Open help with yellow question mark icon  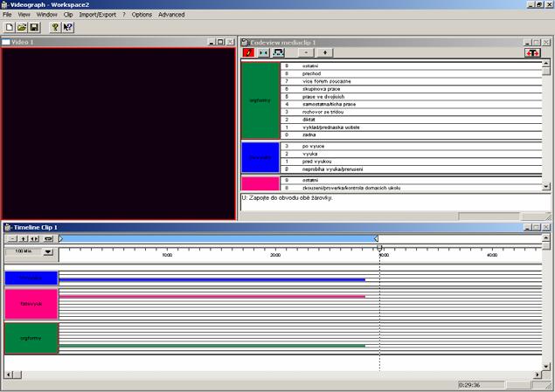point(55,27)
